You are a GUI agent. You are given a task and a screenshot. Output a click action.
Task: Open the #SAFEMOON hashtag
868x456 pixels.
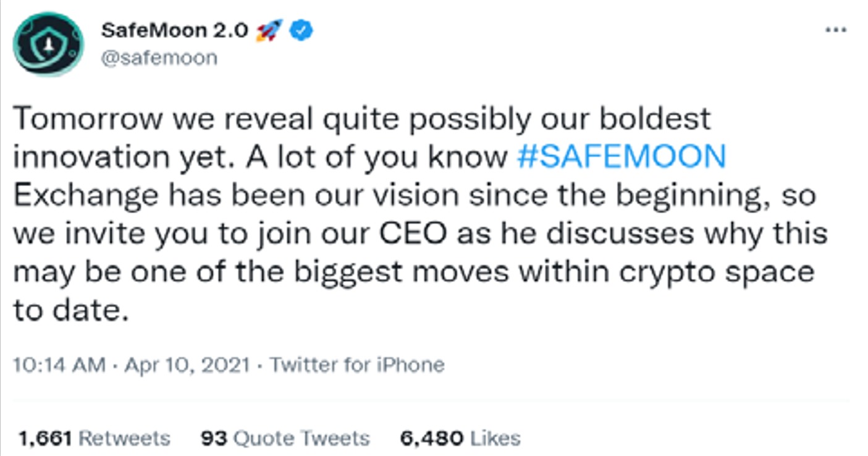pyautogui.click(x=620, y=158)
